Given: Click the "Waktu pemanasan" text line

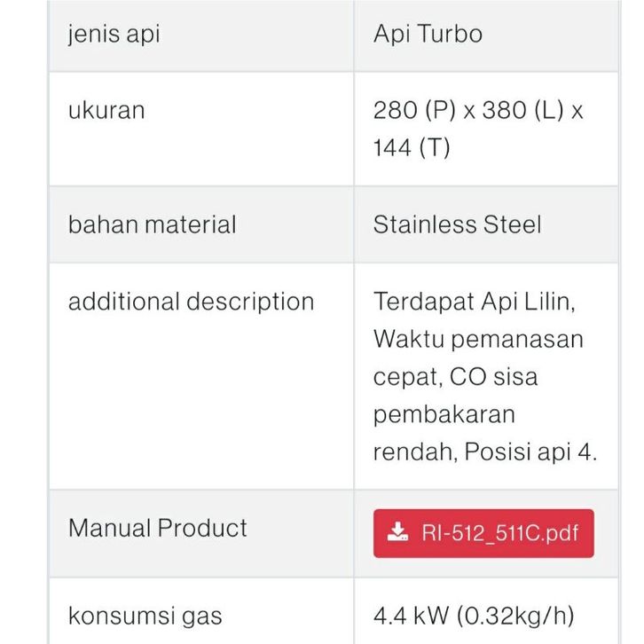Looking at the screenshot, I should coord(478,339).
